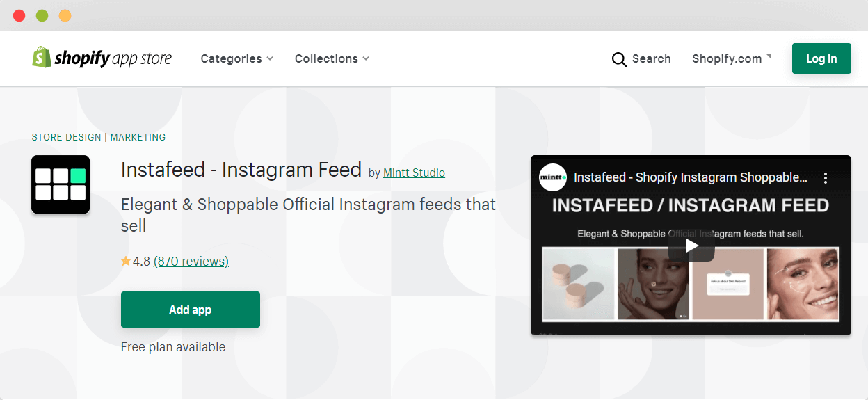Open the 870 reviews link
This screenshot has width=868, height=400.
[x=191, y=262]
